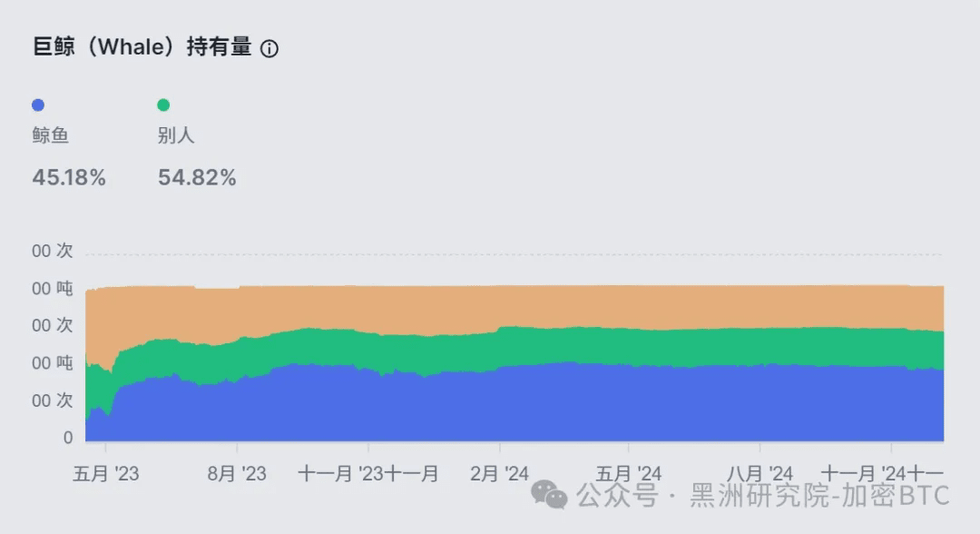Toggle the 别人 legend label

click(x=176, y=135)
